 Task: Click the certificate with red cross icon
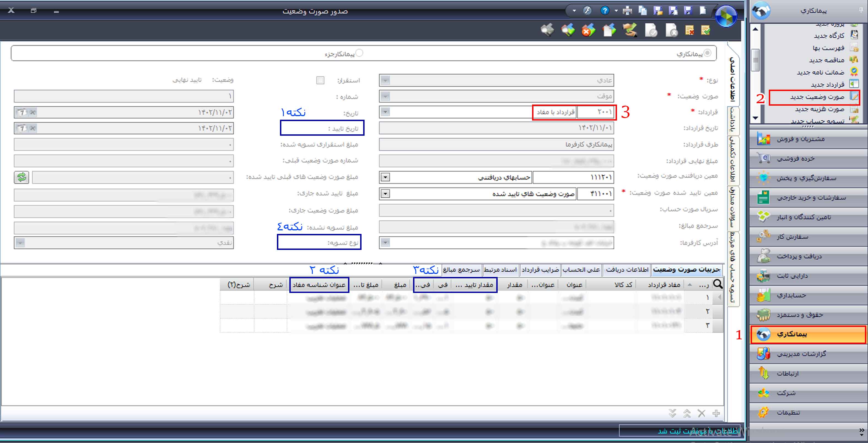(689, 31)
